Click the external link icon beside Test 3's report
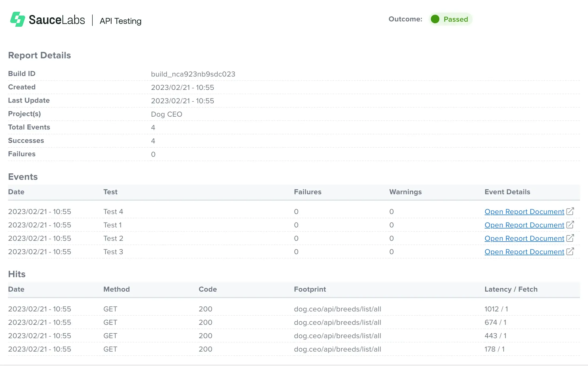Screen dimensions: 588x366 tap(570, 251)
